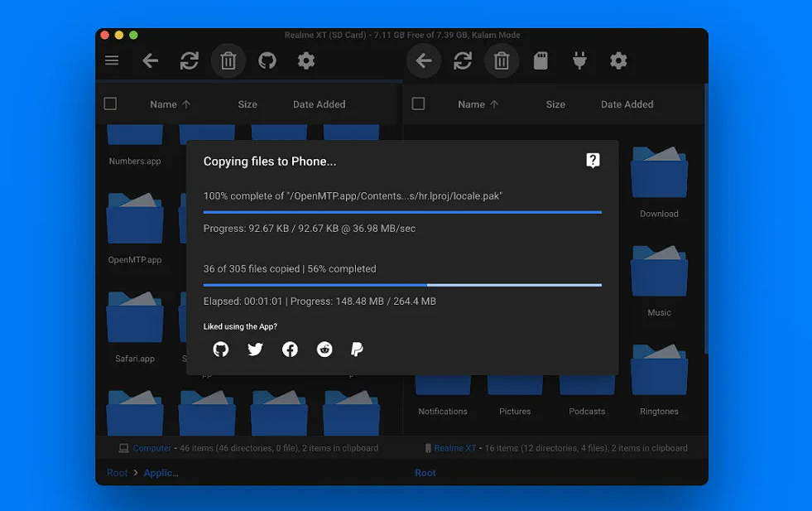
Task: Sort right pane by Date Added
Action: (627, 104)
